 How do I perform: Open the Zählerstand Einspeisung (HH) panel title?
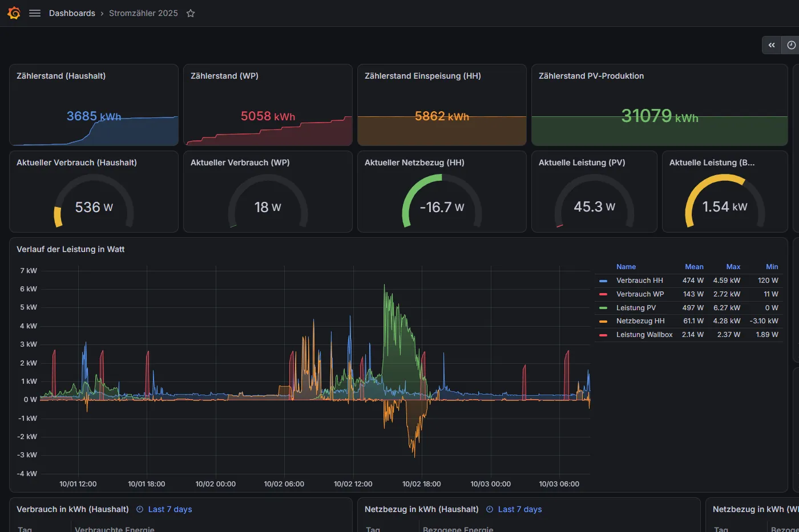point(423,76)
